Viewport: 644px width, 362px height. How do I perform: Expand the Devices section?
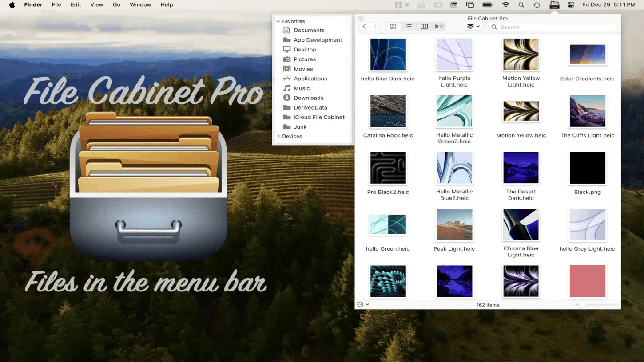point(278,136)
